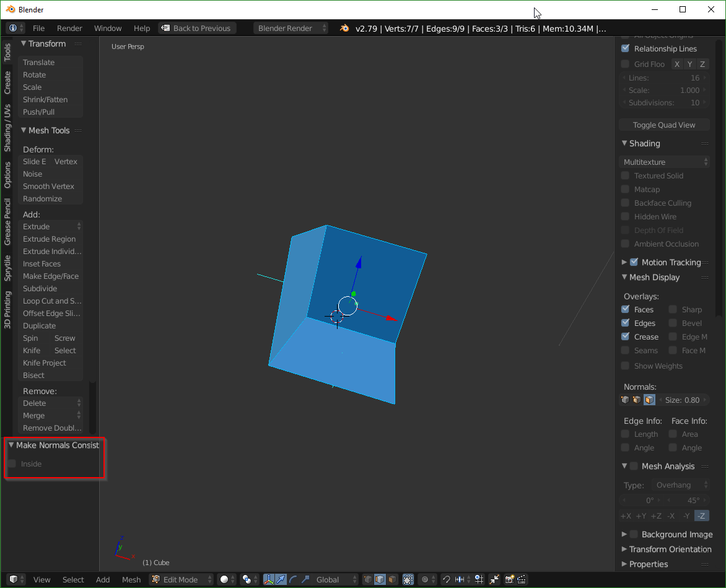Open the Multitexture shading dropdown
The width and height of the screenshot is (726, 588).
coord(663,161)
